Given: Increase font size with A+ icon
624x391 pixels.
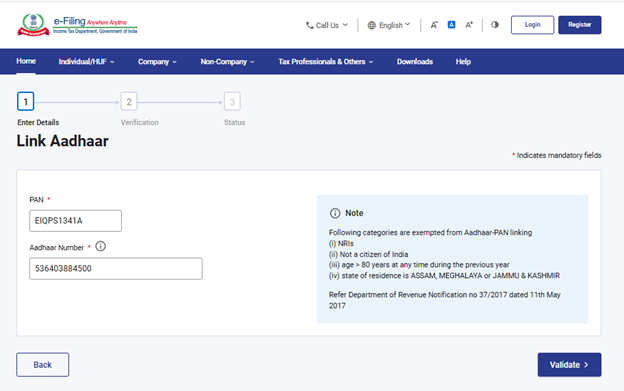Looking at the screenshot, I should coord(469,25).
